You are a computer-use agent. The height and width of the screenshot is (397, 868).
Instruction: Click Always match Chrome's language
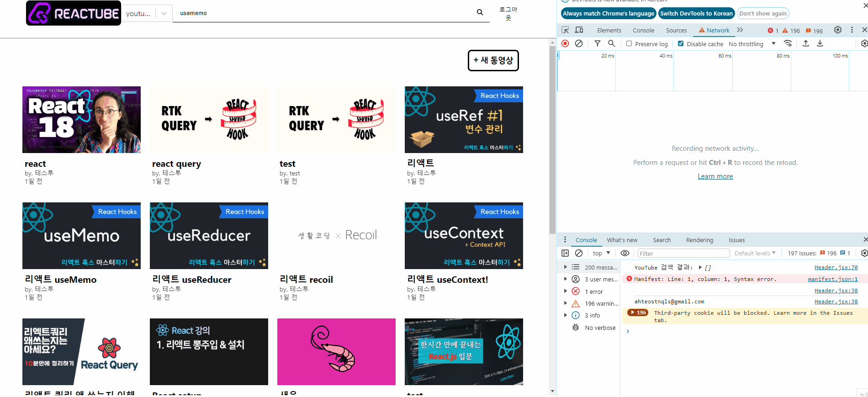[609, 14]
